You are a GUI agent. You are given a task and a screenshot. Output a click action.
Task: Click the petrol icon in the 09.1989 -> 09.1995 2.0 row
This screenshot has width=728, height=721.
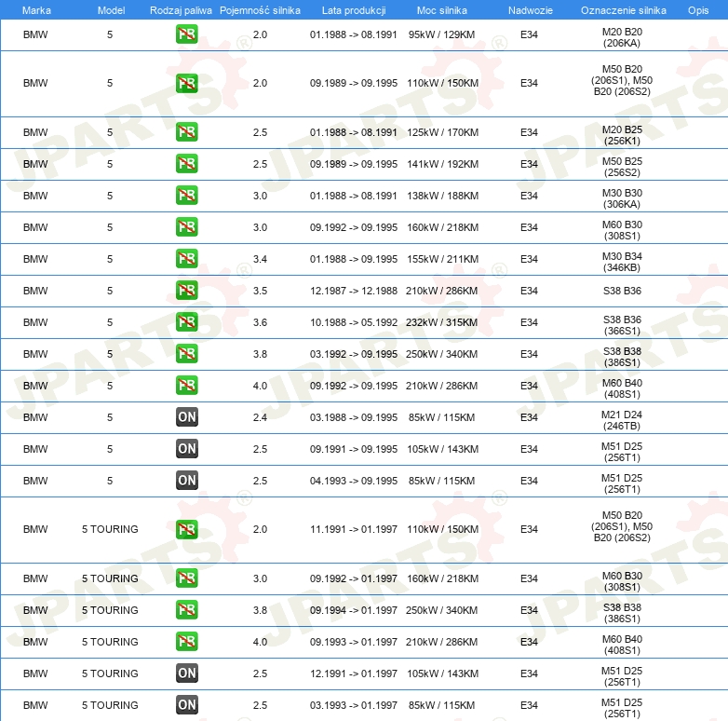pos(186,83)
